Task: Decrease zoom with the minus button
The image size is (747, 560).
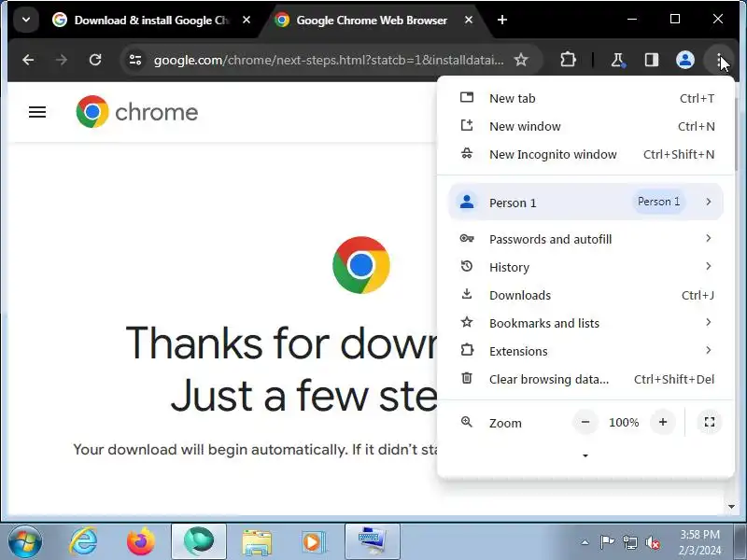Action: (x=585, y=422)
